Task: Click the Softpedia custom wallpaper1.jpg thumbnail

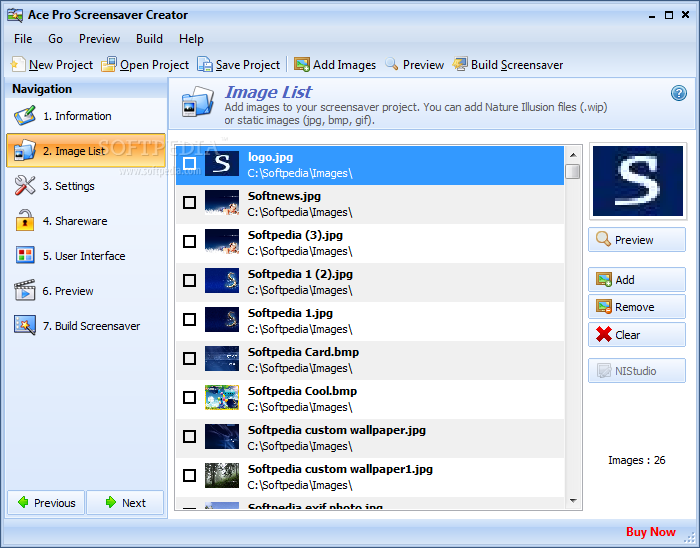Action: coord(222,475)
